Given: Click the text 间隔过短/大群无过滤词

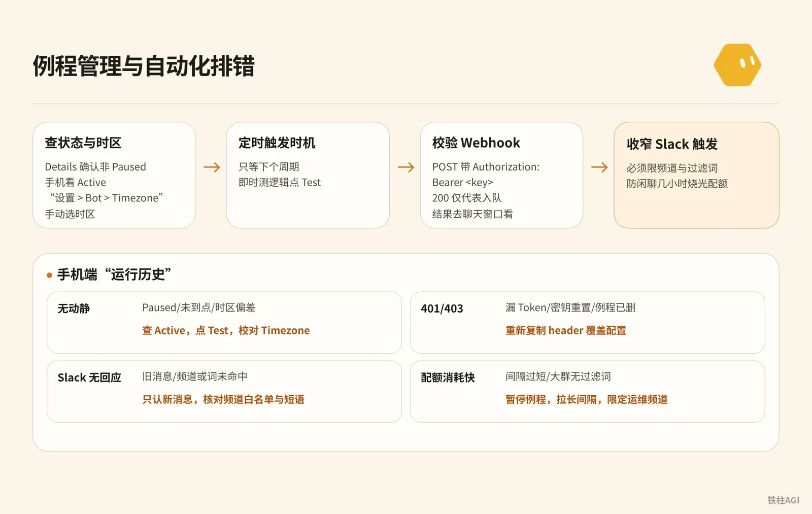Looking at the screenshot, I should (558, 376).
